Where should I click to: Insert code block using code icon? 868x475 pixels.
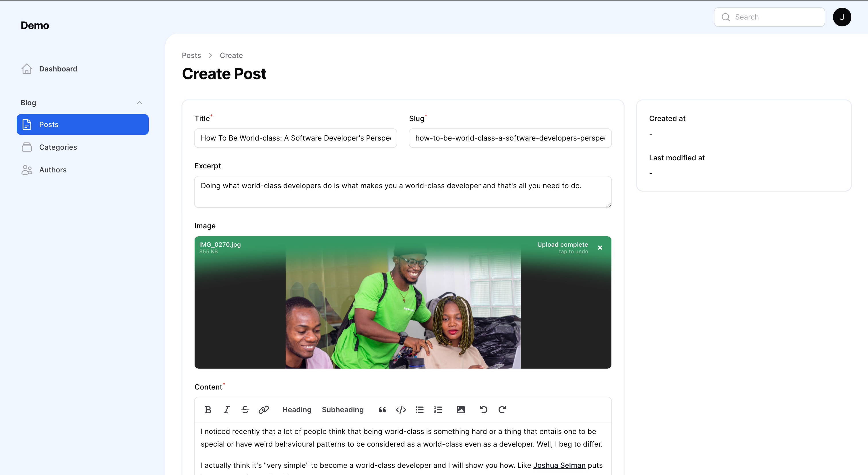[401, 410]
